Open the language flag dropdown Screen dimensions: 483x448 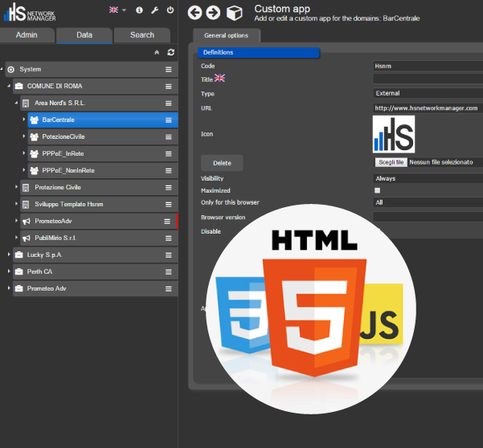pyautogui.click(x=117, y=10)
